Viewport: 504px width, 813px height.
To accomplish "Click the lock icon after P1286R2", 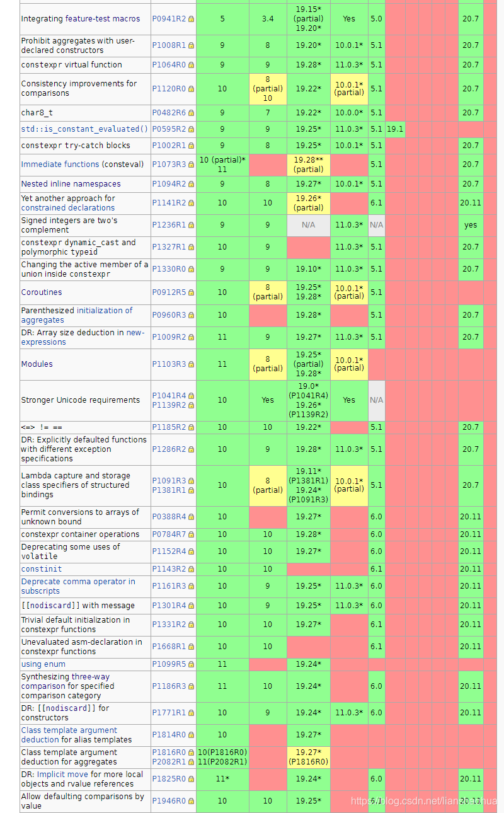I will (191, 449).
